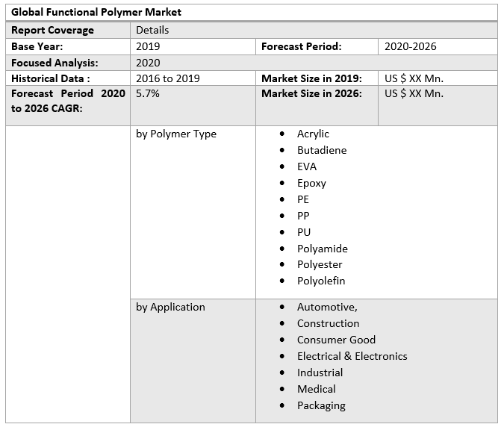Click the Medical list item

pos(317,389)
